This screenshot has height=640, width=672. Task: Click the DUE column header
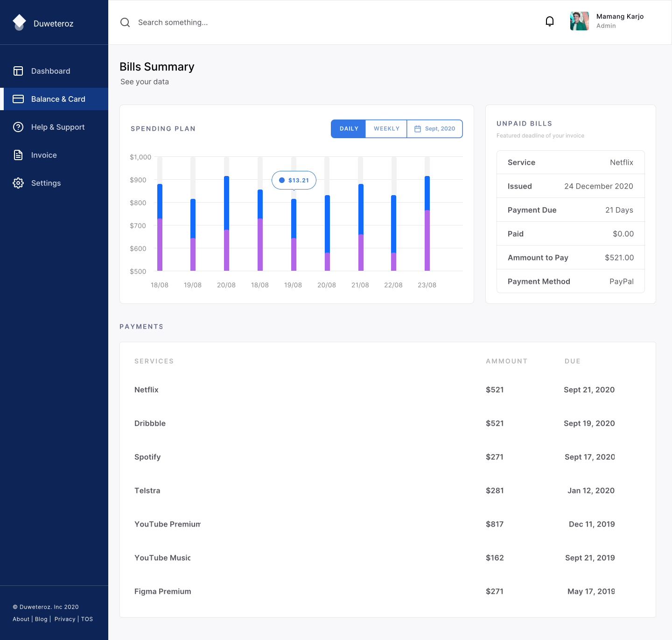tap(573, 361)
